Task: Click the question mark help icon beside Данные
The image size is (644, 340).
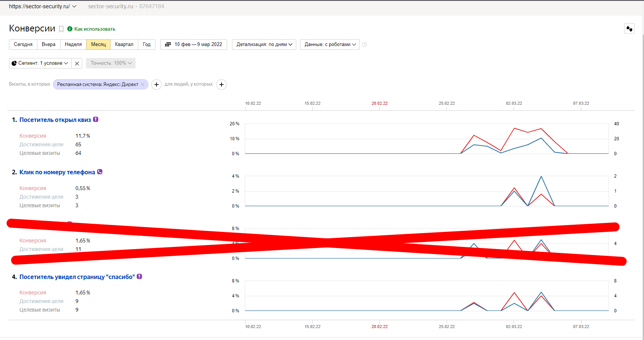Action: click(x=365, y=45)
